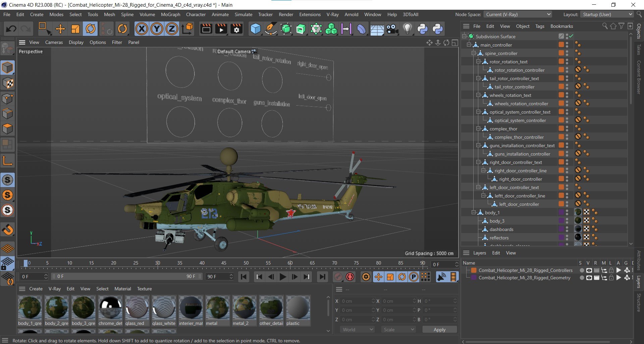Click the magnet Snap icon
Image resolution: width=644 pixels, height=344 pixels.
7,230
